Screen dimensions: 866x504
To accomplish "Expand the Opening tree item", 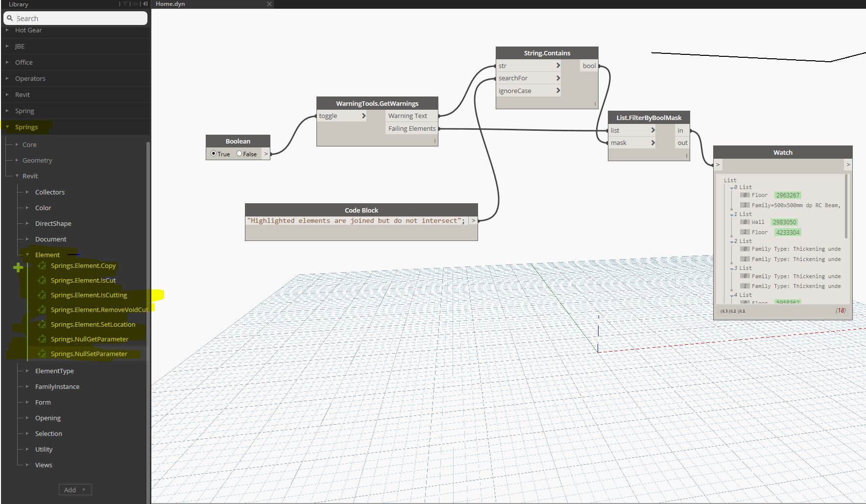I will pos(27,418).
